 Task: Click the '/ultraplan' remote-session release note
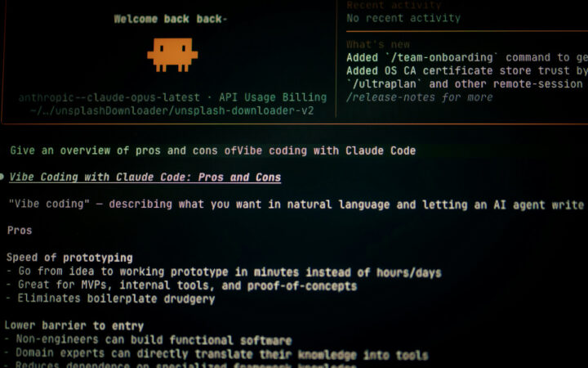pos(465,83)
